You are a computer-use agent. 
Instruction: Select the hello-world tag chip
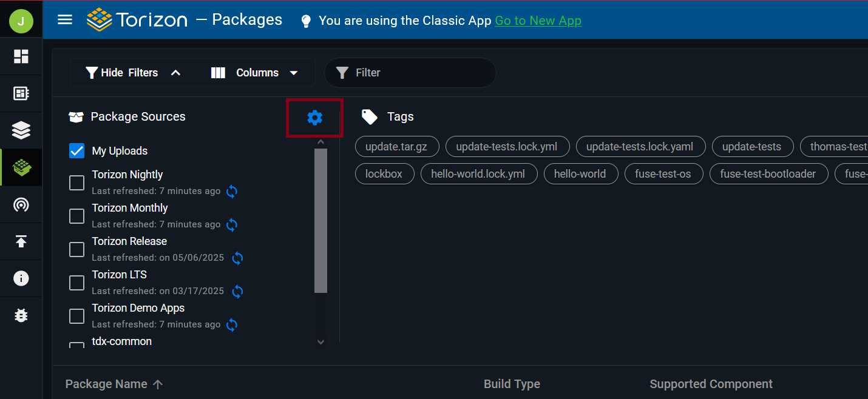pyautogui.click(x=580, y=174)
